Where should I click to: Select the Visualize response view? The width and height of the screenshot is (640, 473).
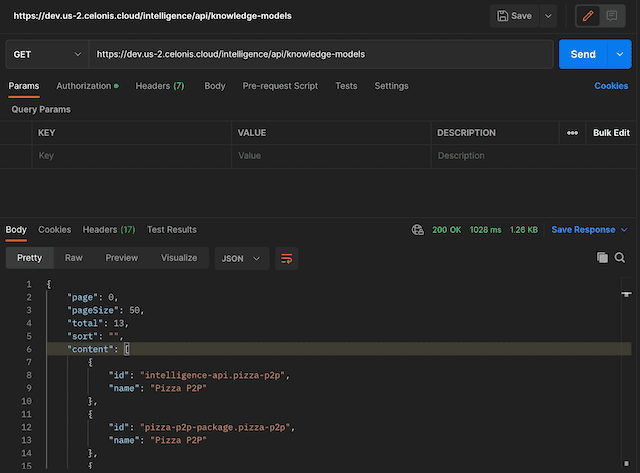point(179,258)
